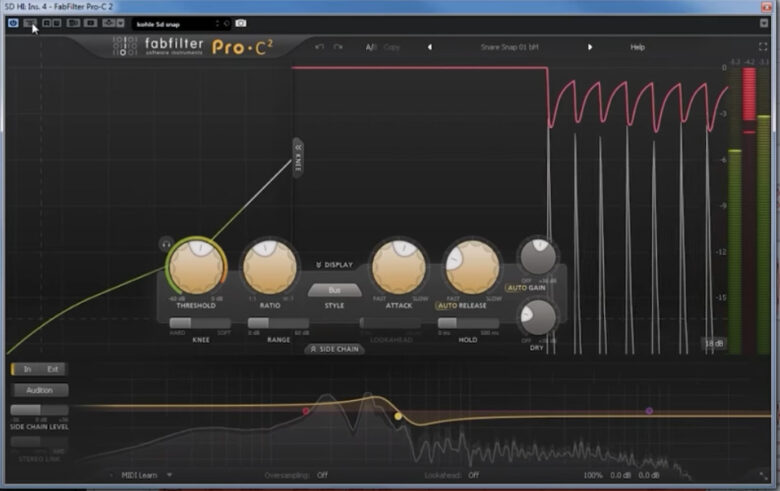Select the red high-pass filter node
Viewport: 780px width, 491px height.
(305, 411)
